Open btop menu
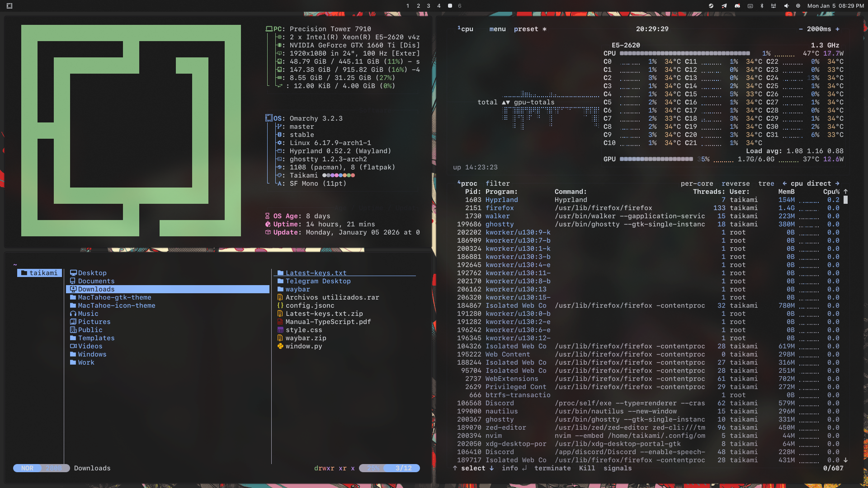868x488 pixels. [x=497, y=29]
